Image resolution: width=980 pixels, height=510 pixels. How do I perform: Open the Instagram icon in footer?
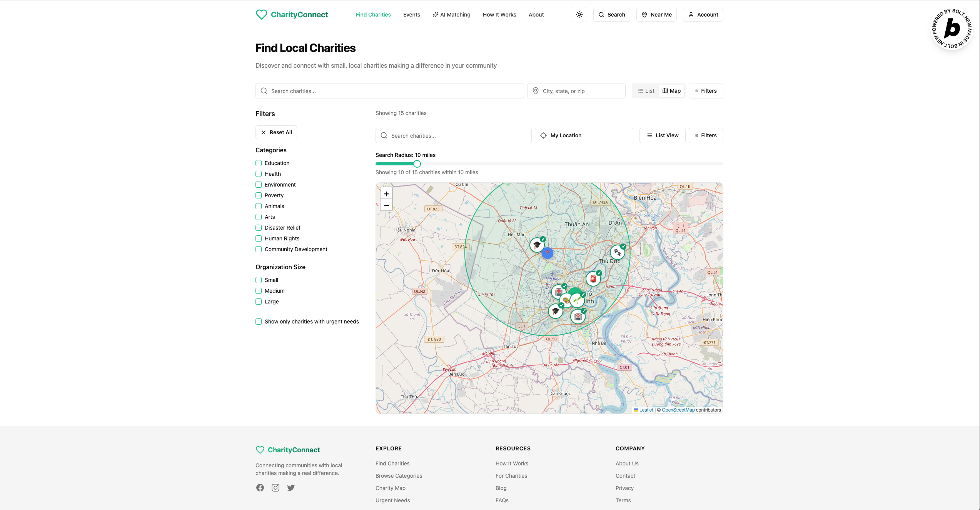(x=275, y=488)
